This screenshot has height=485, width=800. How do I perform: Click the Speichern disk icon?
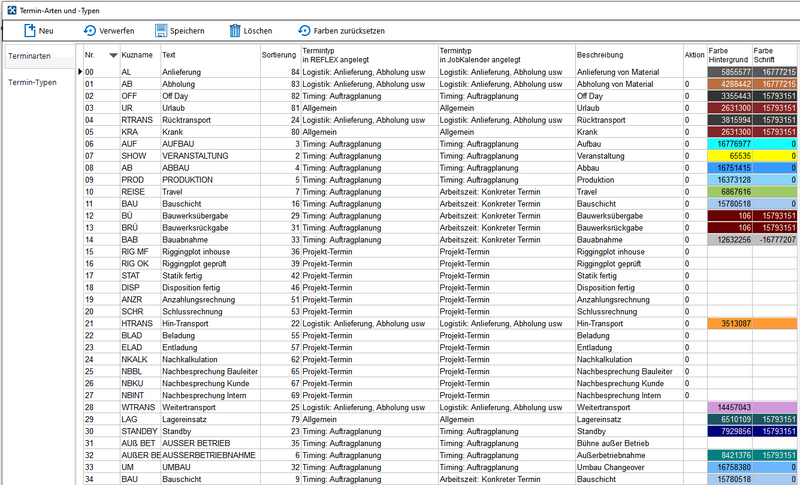coord(161,31)
